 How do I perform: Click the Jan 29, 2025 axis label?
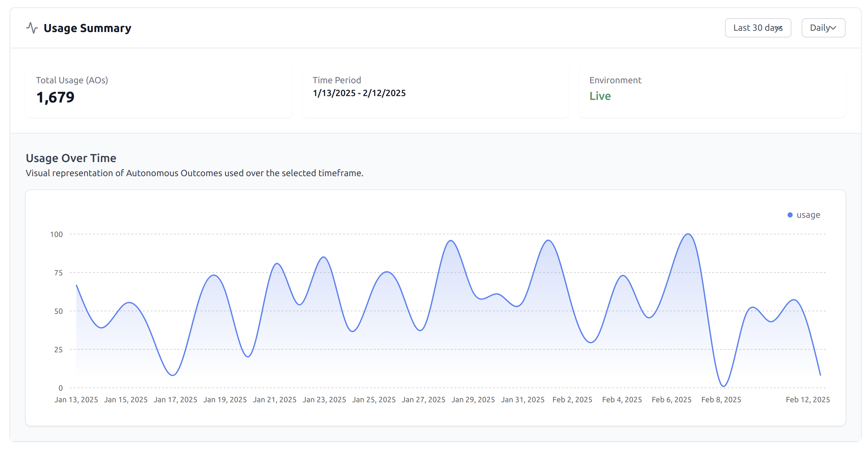click(473, 400)
